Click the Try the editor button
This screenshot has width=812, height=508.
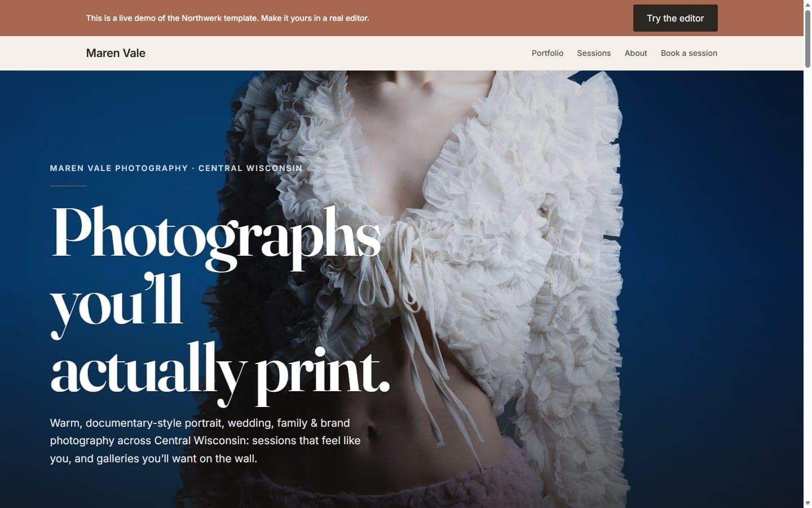(x=675, y=18)
